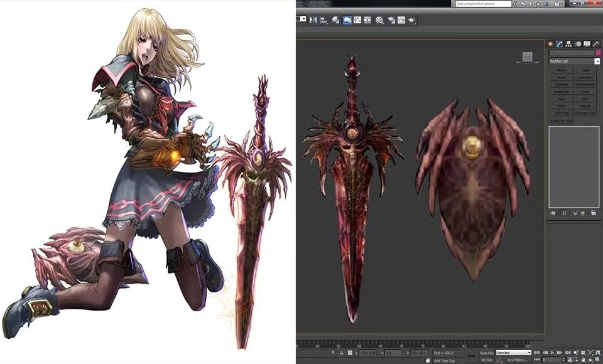Click the Align tool in the main toolbar
This screenshot has width=603, height=364.
click(x=323, y=20)
